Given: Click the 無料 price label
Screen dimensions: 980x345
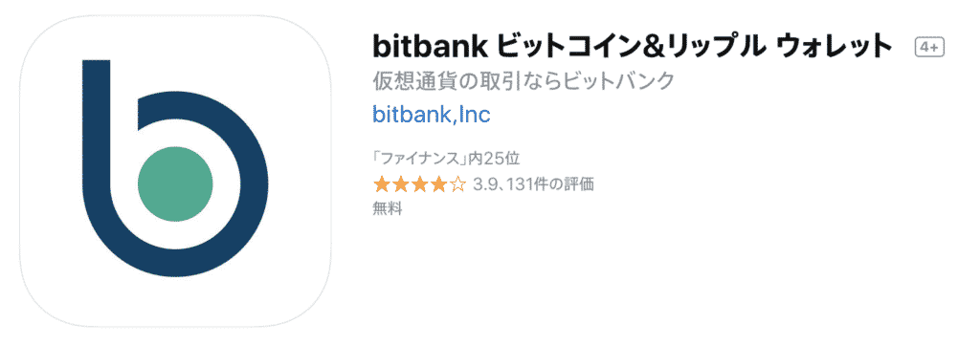Looking at the screenshot, I should [388, 209].
